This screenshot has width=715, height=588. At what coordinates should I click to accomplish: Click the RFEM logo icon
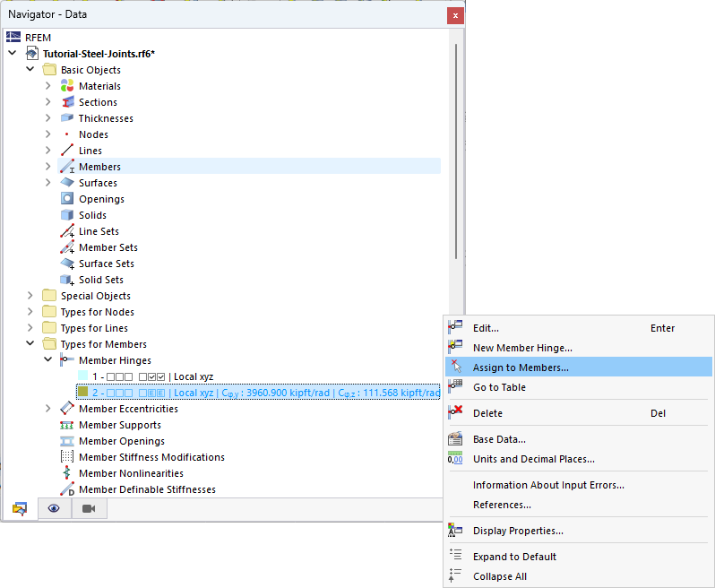click(13, 37)
